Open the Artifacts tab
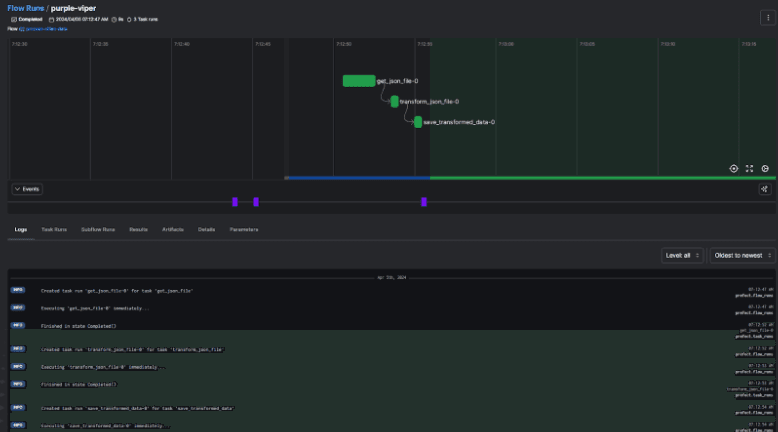 [172, 229]
